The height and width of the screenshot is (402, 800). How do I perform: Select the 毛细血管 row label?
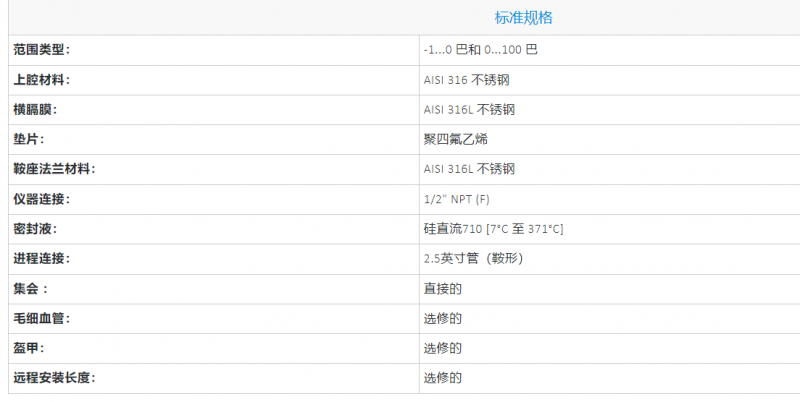41,319
